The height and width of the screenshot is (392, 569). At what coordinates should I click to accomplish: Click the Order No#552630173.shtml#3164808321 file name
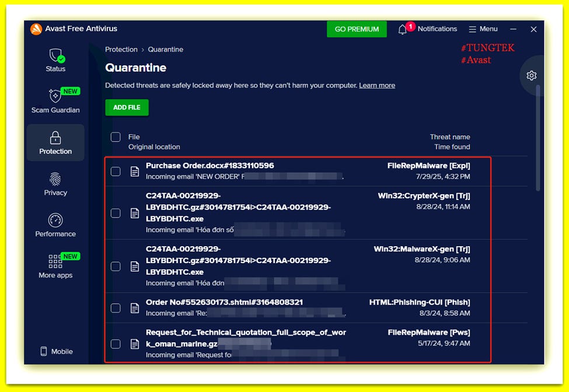pyautogui.click(x=224, y=302)
